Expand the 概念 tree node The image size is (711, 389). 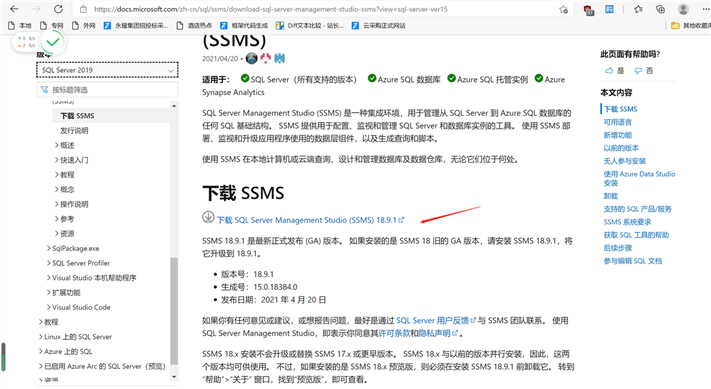(x=64, y=189)
